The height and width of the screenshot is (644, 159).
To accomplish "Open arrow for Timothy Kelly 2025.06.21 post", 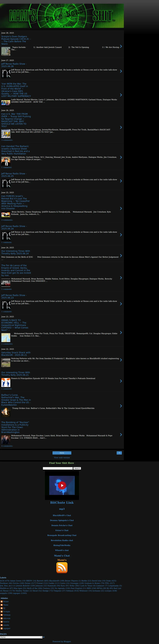I will point(121,381).
